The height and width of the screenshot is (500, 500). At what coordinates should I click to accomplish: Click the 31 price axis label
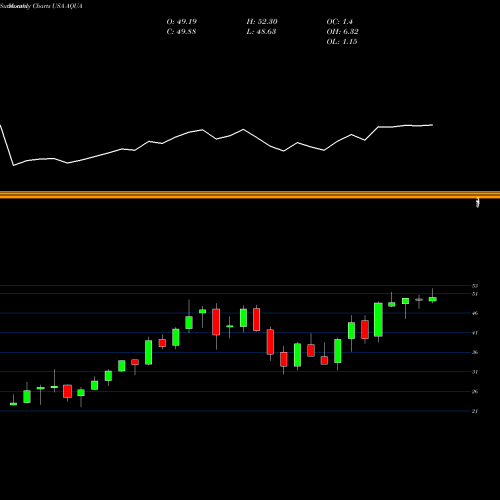click(475, 372)
